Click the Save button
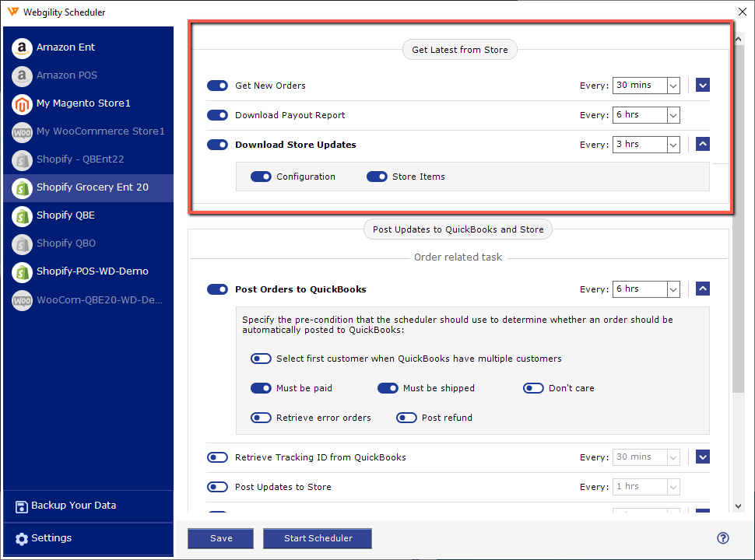Image resolution: width=755 pixels, height=560 pixels. (x=220, y=538)
